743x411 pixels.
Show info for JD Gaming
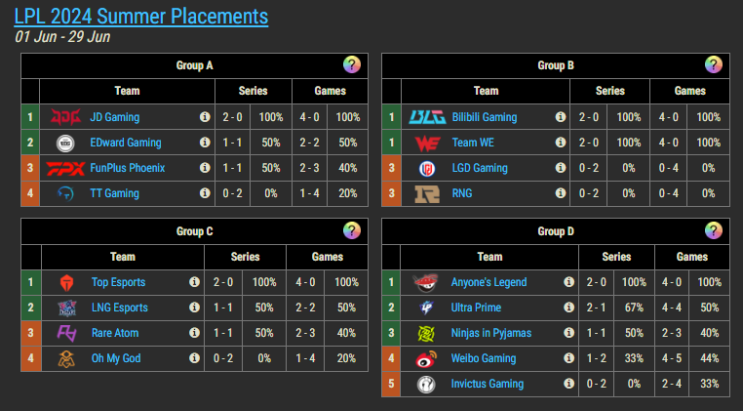pos(205,117)
